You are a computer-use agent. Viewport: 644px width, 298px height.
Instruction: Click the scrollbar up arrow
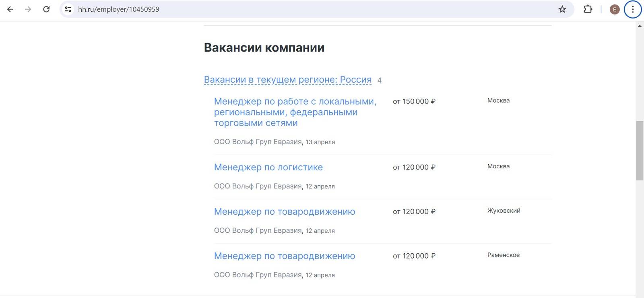point(640,26)
